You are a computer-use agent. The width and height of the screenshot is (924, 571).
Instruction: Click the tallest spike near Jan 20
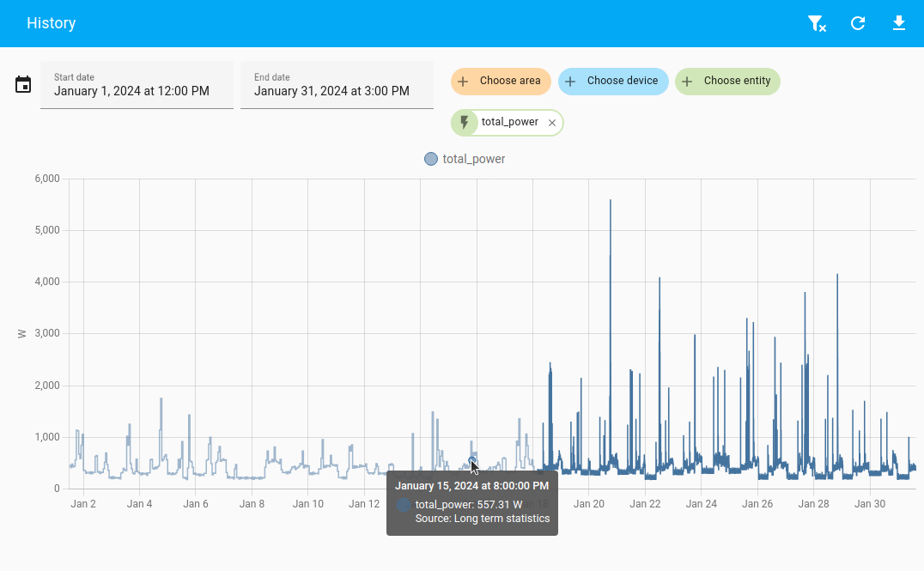coord(610,203)
